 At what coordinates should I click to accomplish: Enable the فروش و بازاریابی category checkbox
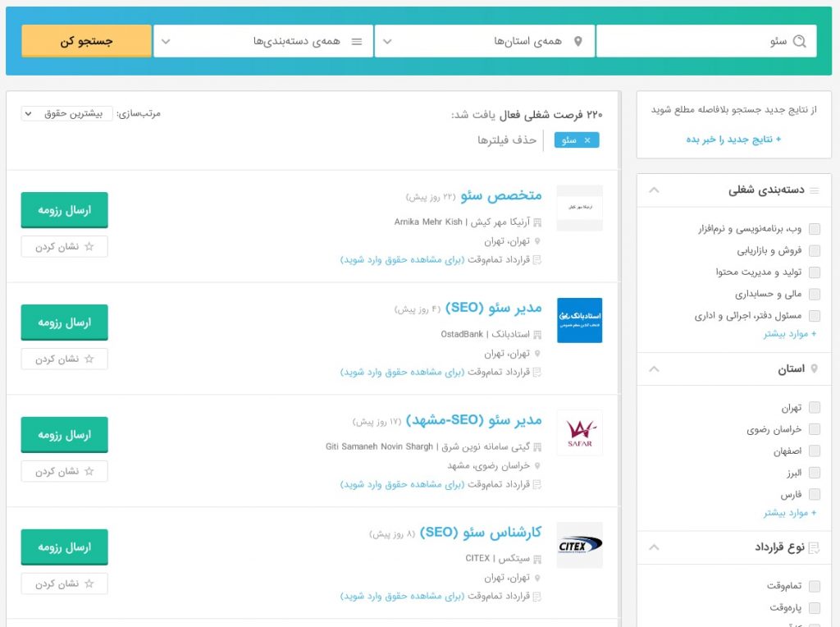(x=815, y=251)
